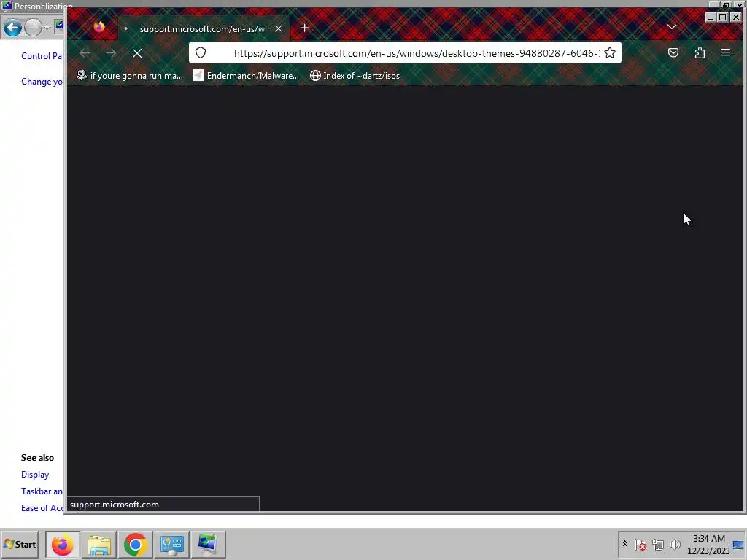Click status bar text support.microsoft.com
The image size is (747, 560).
pos(115,505)
